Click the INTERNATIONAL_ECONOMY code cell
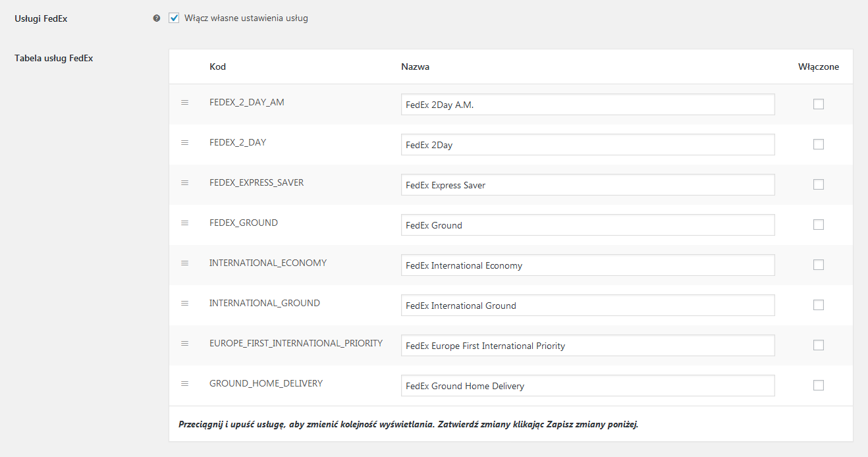Screen dimensions: 868x457 [268, 263]
